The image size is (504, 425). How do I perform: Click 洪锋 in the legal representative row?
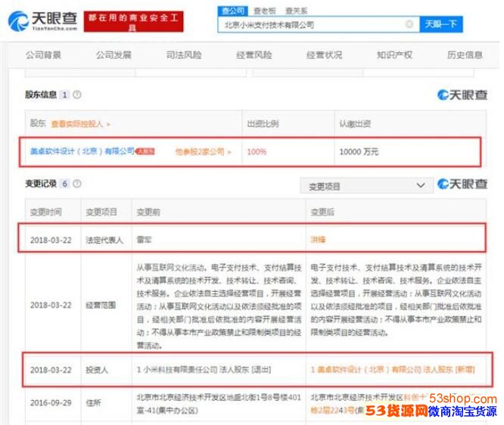pos(317,238)
